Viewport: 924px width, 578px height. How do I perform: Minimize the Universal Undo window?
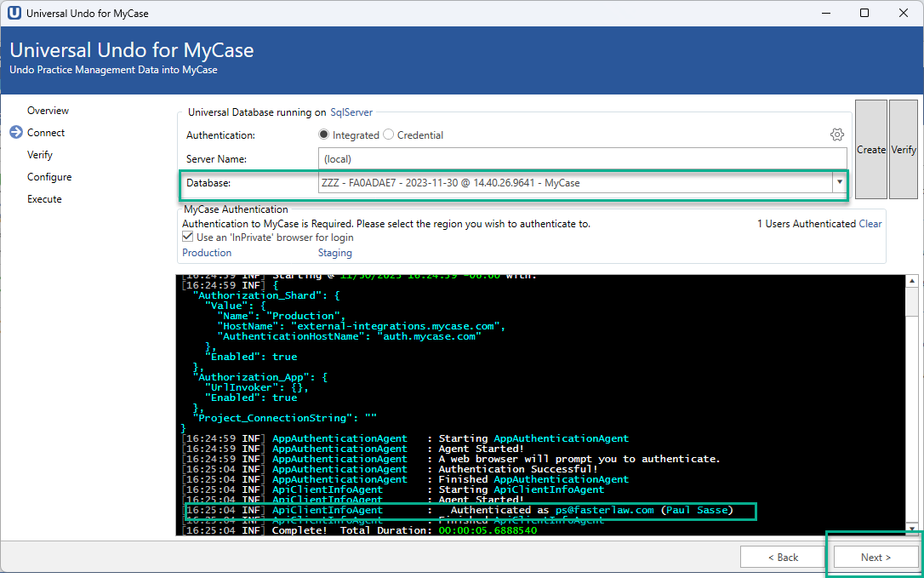825,13
